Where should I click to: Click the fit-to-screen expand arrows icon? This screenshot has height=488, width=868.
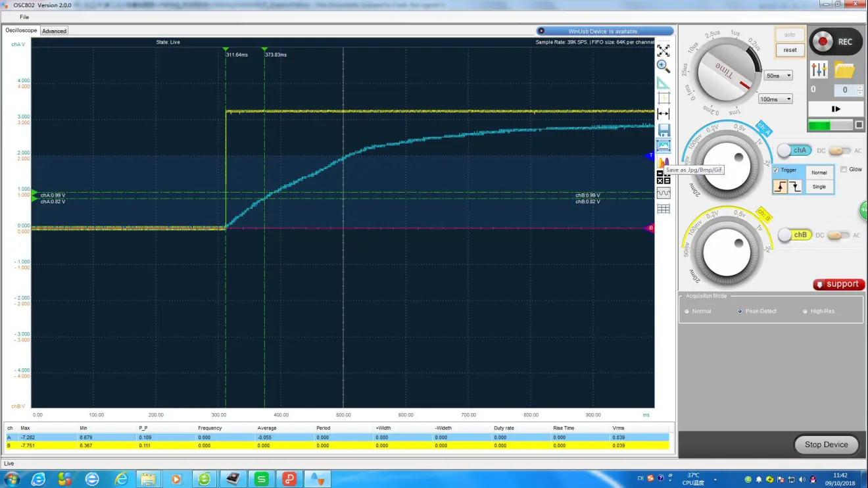point(663,51)
